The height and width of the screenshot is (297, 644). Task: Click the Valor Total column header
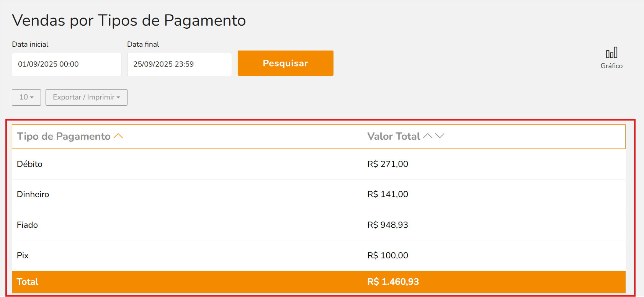pos(394,136)
